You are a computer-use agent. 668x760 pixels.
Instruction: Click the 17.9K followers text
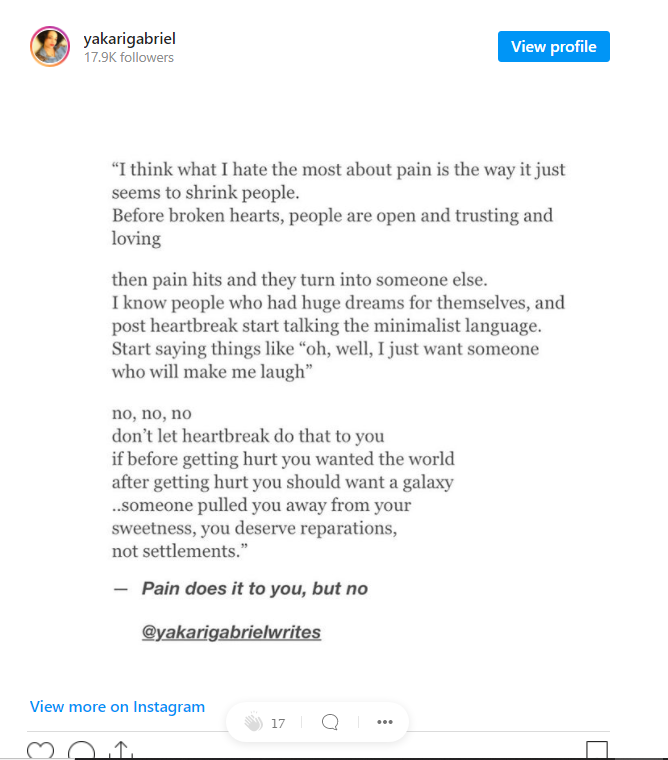pyautogui.click(x=129, y=57)
